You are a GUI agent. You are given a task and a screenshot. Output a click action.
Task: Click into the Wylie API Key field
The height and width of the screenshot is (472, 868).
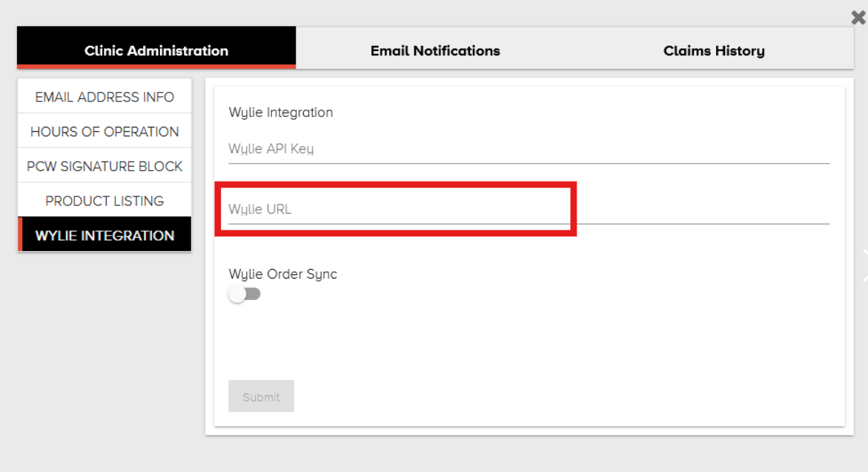528,149
